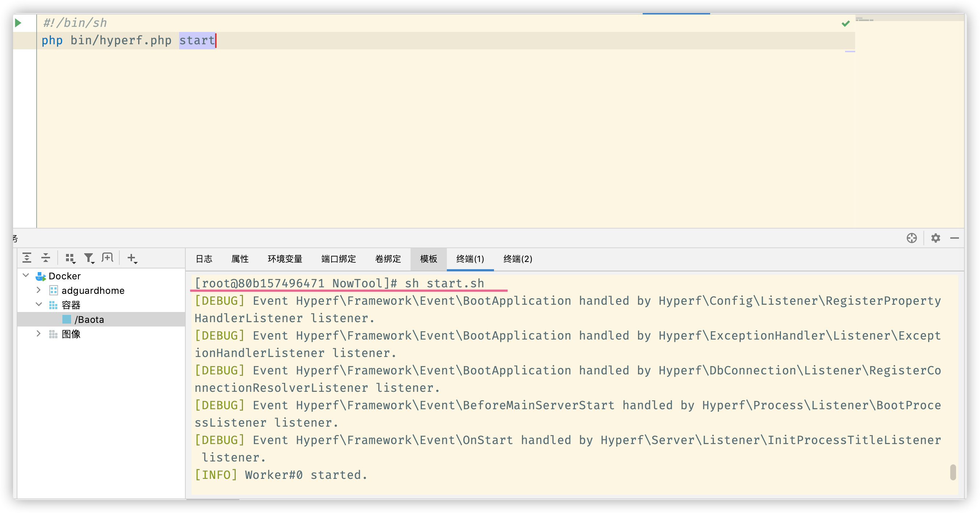Click the Open in New Tab icon
The width and height of the screenshot is (980, 513).
(107, 258)
